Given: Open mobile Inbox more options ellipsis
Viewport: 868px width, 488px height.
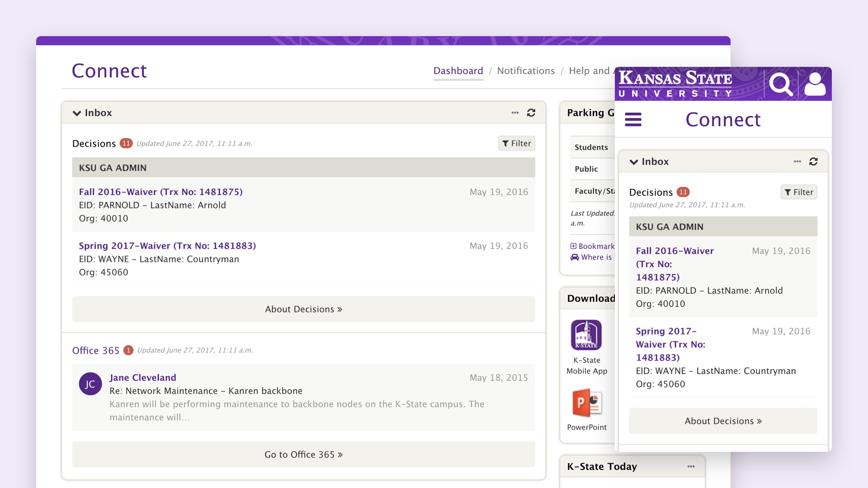Looking at the screenshot, I should pyautogui.click(x=797, y=161).
